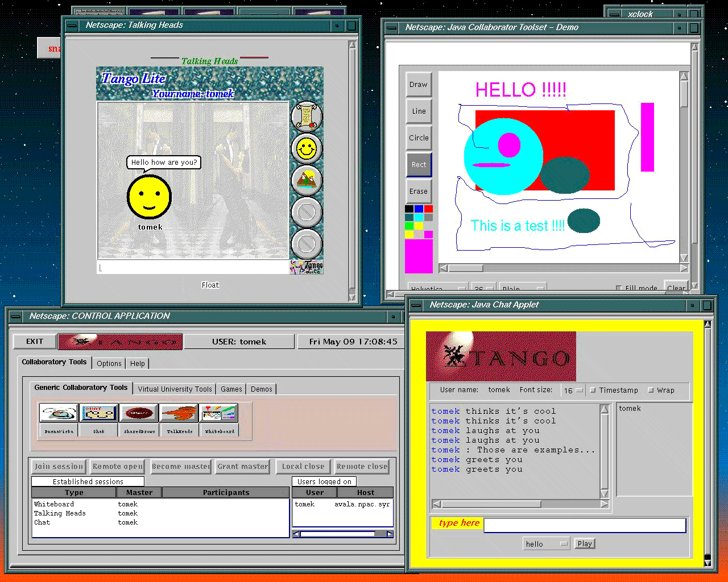Select the Talking Heads session row
The height and width of the screenshot is (582, 728).
(x=160, y=513)
